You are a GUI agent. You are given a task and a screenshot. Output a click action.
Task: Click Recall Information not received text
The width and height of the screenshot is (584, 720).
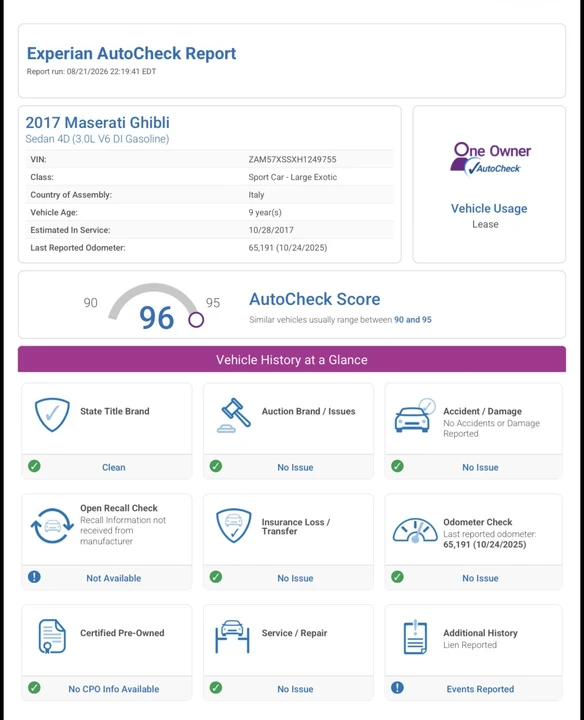[x=123, y=530]
